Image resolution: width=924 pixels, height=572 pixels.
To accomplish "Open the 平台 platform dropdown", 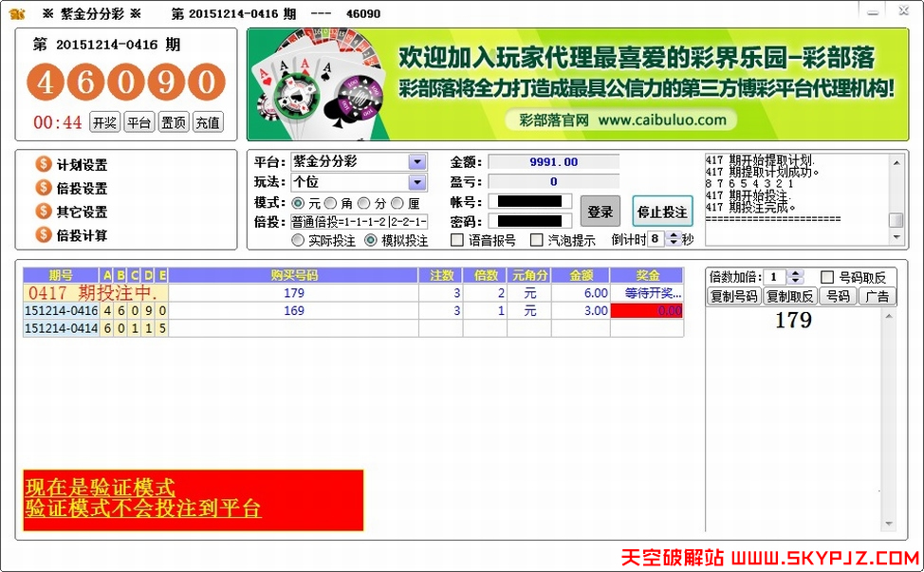I will (416, 163).
